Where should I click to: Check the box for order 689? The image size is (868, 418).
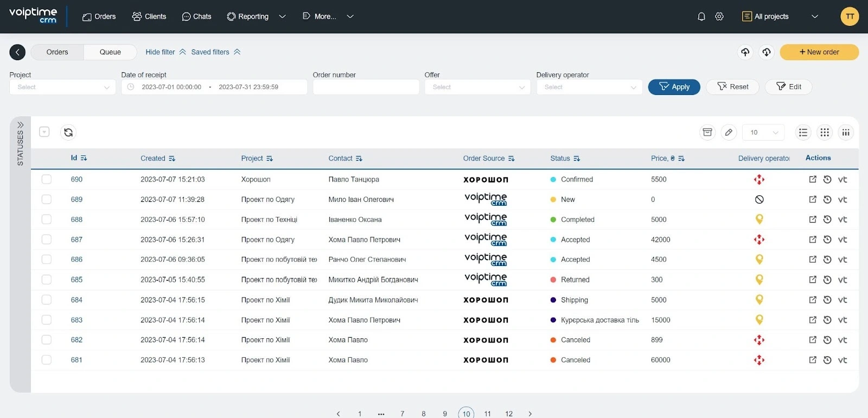[47, 200]
